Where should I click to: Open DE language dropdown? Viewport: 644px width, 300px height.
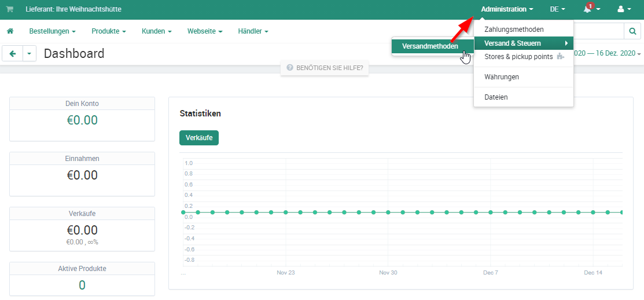pyautogui.click(x=557, y=9)
